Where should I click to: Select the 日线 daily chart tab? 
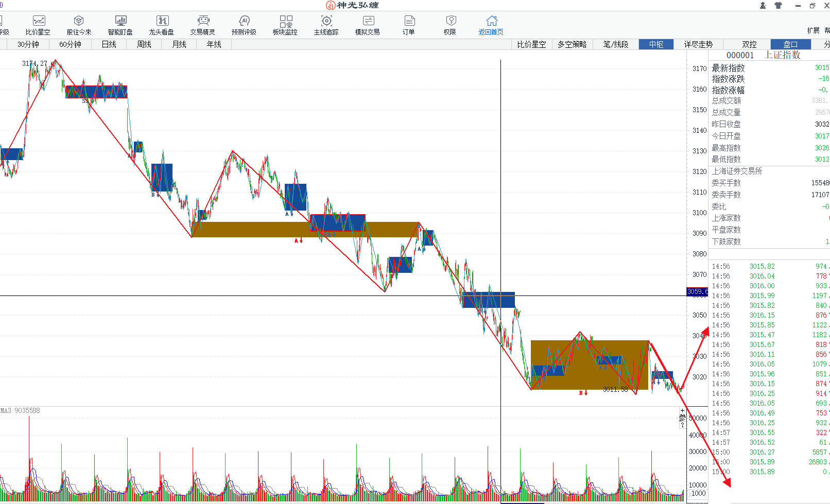point(109,44)
